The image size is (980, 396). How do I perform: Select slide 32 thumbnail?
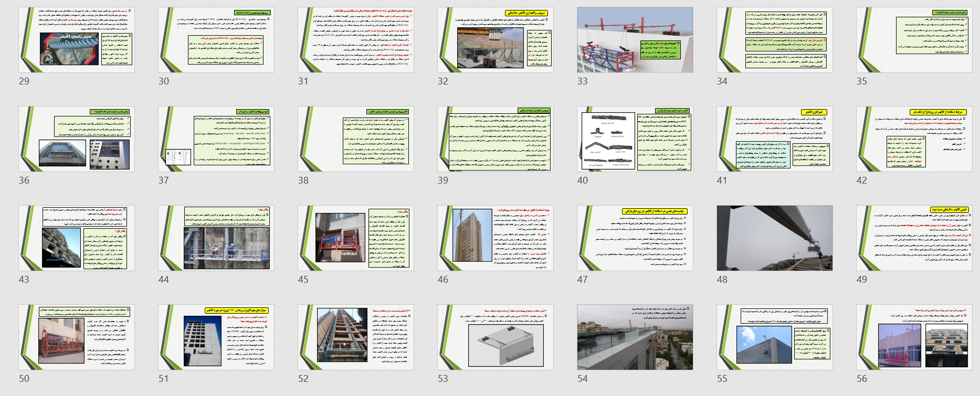496,40
